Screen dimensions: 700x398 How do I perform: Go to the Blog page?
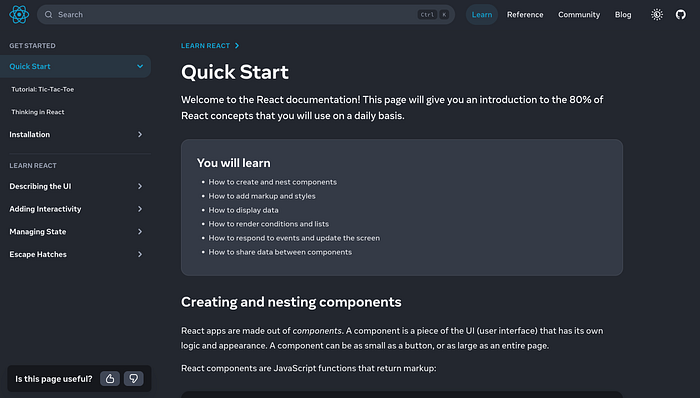pyautogui.click(x=623, y=15)
